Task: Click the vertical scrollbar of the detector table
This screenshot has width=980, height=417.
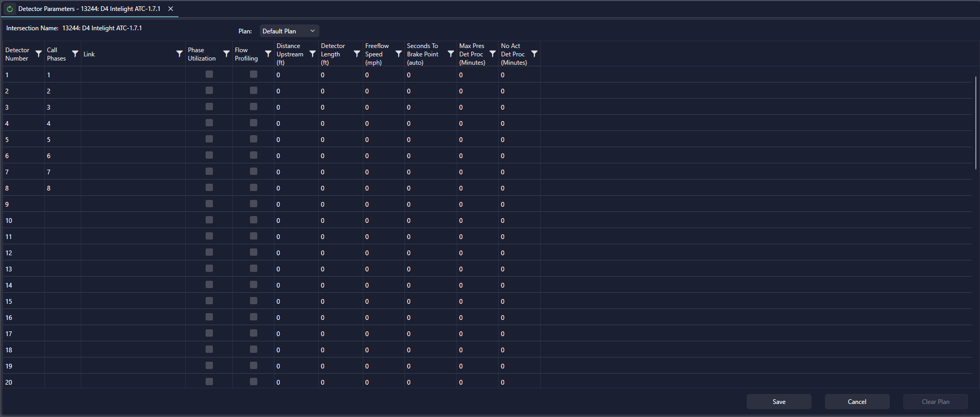Action: 975,123
